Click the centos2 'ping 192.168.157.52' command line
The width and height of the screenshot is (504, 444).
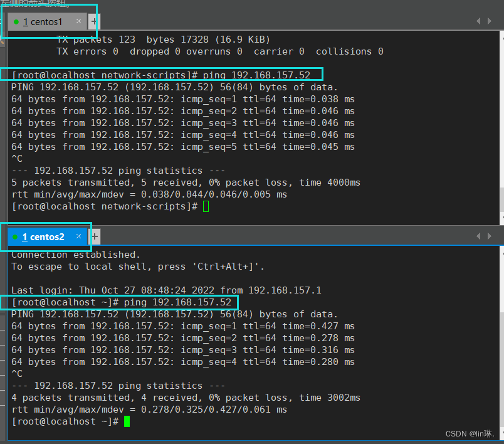[x=122, y=302]
